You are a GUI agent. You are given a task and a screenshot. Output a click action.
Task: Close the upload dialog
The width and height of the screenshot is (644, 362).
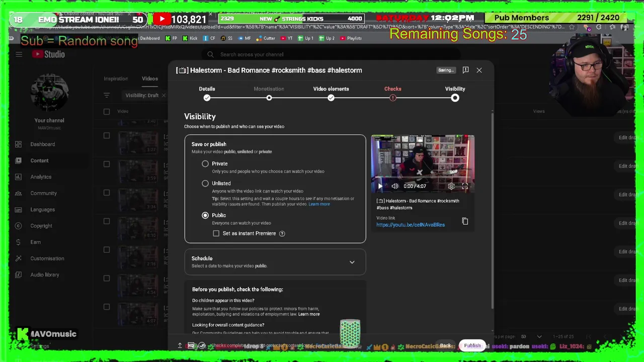(479, 70)
